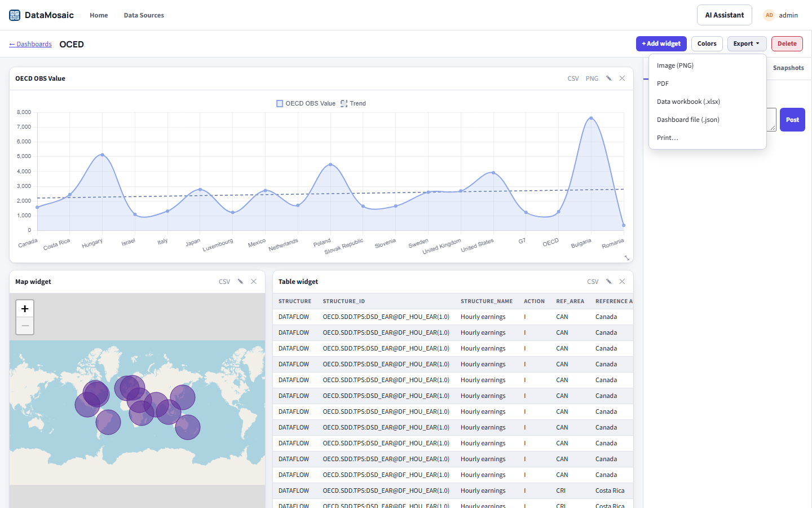
Task: Switch to the Snapshots tab
Action: pos(788,68)
